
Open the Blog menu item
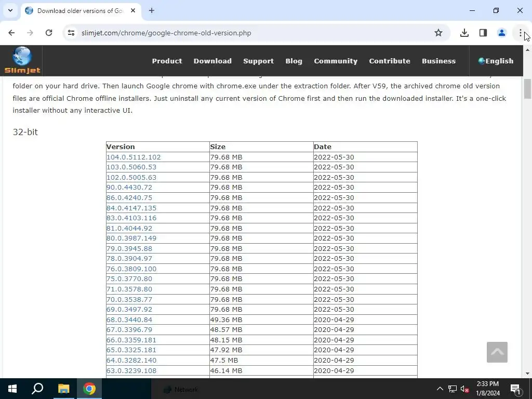pos(294,61)
